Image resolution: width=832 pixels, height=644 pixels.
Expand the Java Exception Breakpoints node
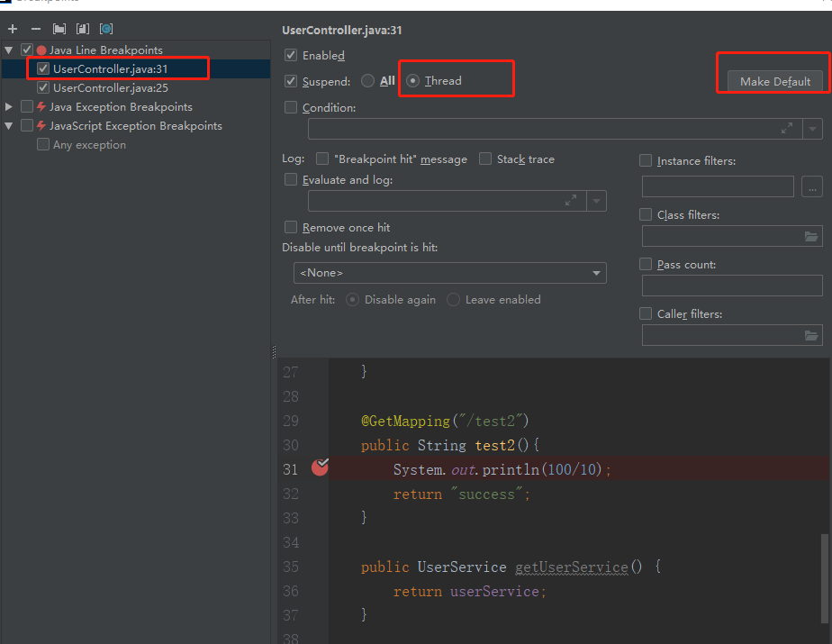coord(9,107)
